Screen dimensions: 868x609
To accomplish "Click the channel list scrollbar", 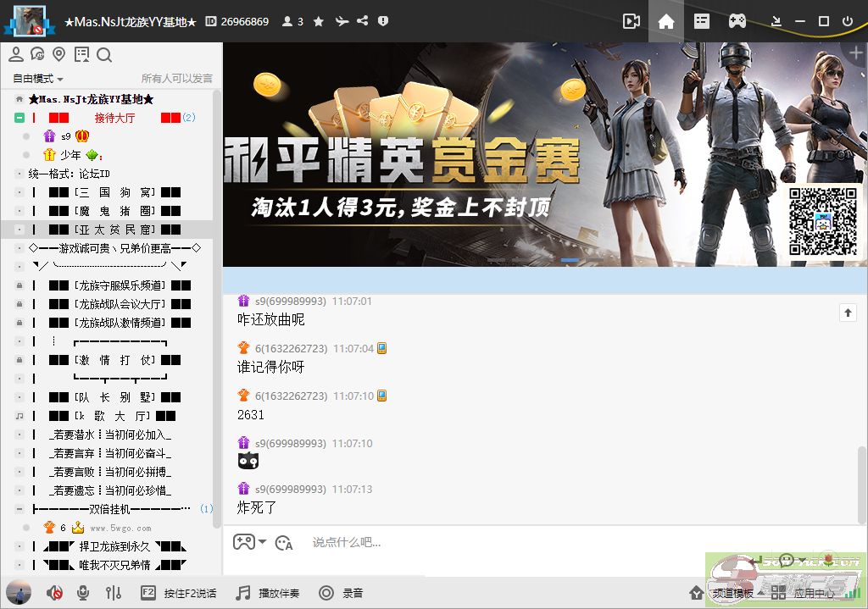I will 216,310.
